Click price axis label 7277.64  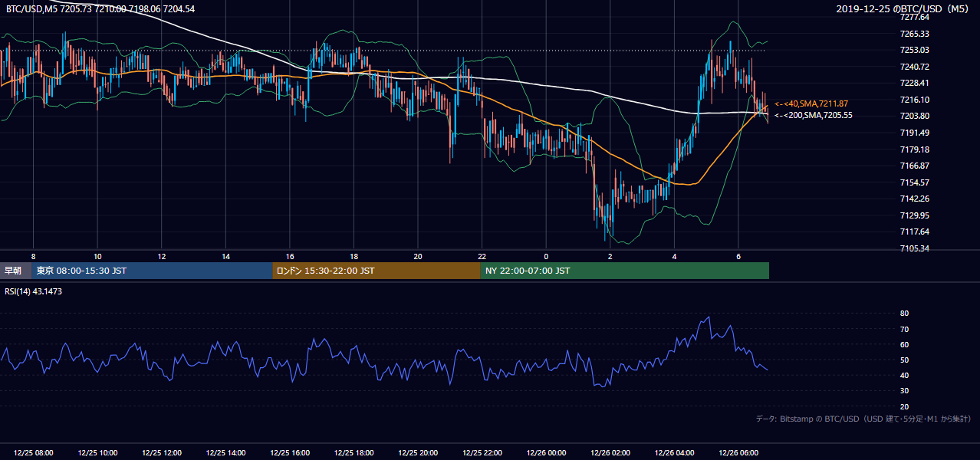[914, 17]
